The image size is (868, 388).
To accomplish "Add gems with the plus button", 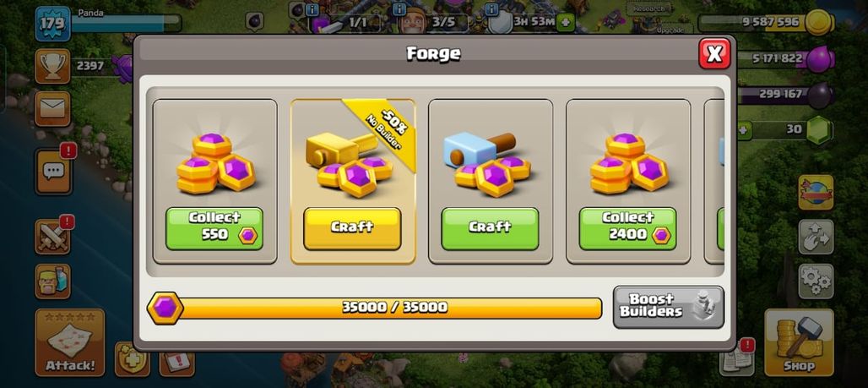I will pos(743,130).
